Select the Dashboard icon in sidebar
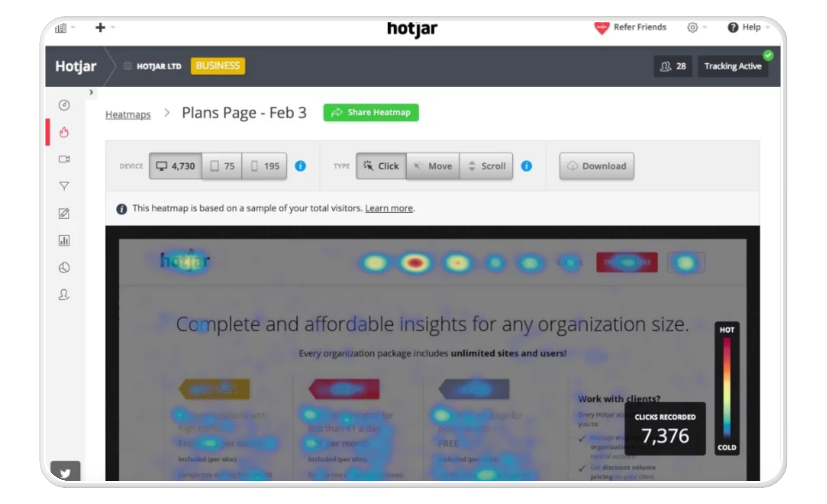This screenshot has height=504, width=827. click(x=64, y=105)
